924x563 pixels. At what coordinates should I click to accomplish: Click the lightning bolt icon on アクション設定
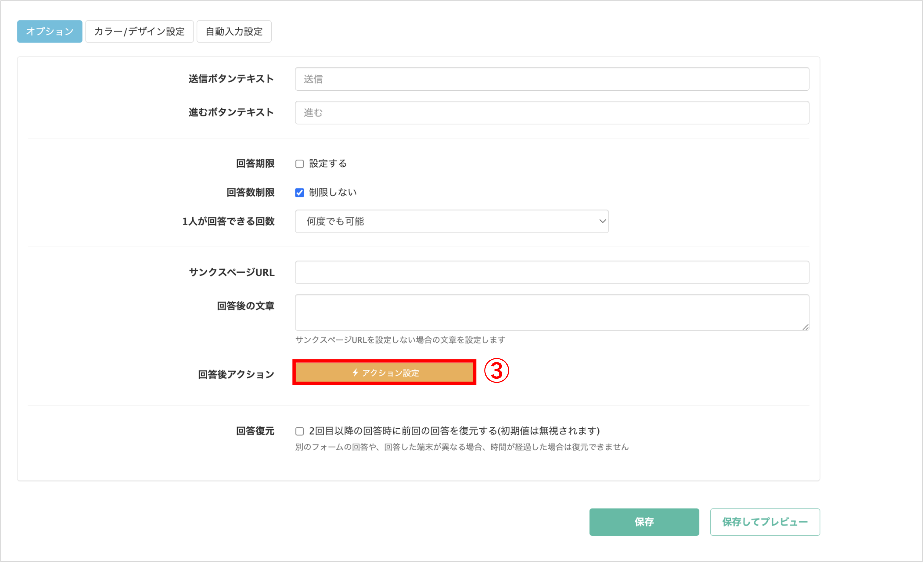click(x=355, y=373)
